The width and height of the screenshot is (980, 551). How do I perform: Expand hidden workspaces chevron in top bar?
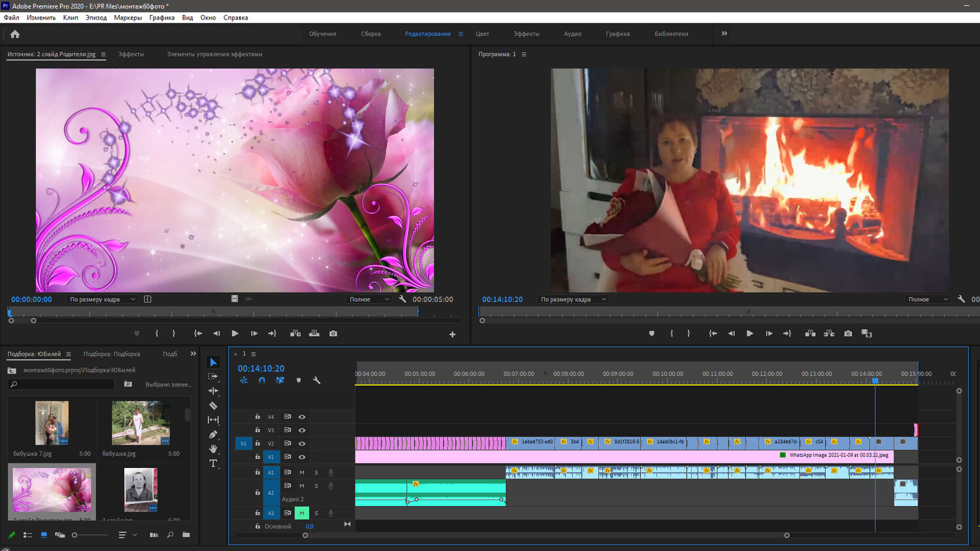(724, 33)
